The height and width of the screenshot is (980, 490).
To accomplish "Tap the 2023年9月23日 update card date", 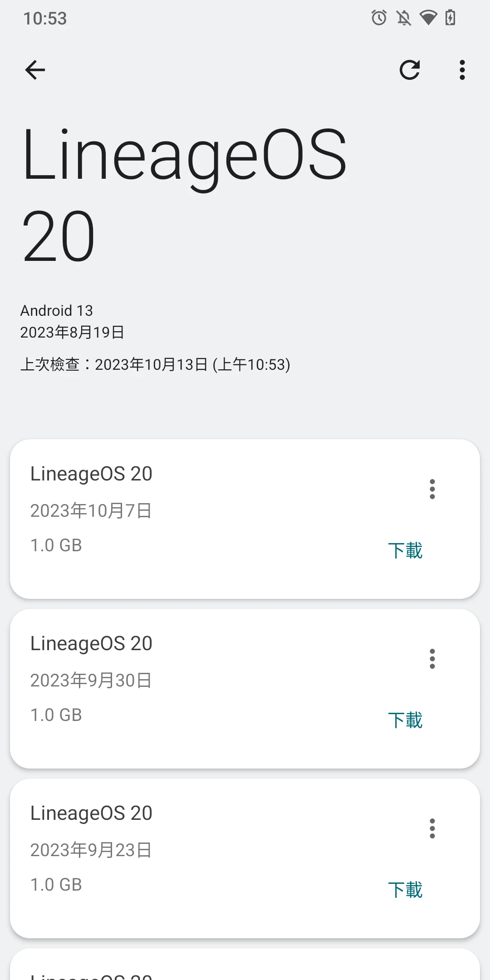I will [91, 850].
